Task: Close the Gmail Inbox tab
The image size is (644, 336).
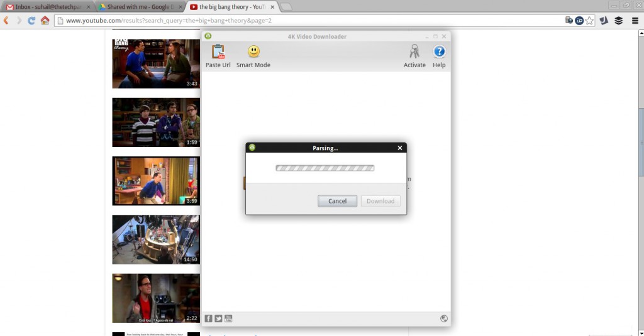Action: tap(88, 7)
